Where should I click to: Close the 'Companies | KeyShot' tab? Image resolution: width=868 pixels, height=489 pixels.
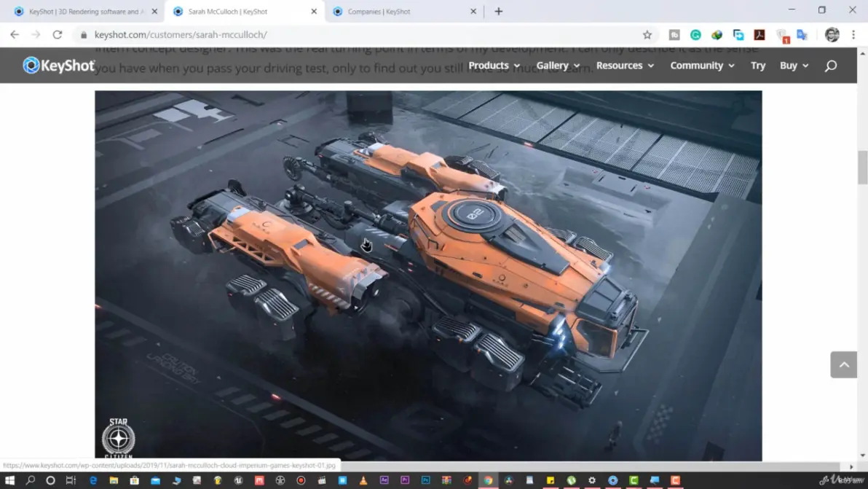click(x=473, y=11)
